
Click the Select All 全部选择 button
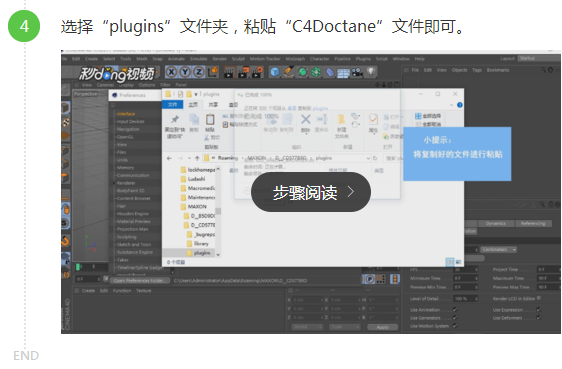coord(428,116)
